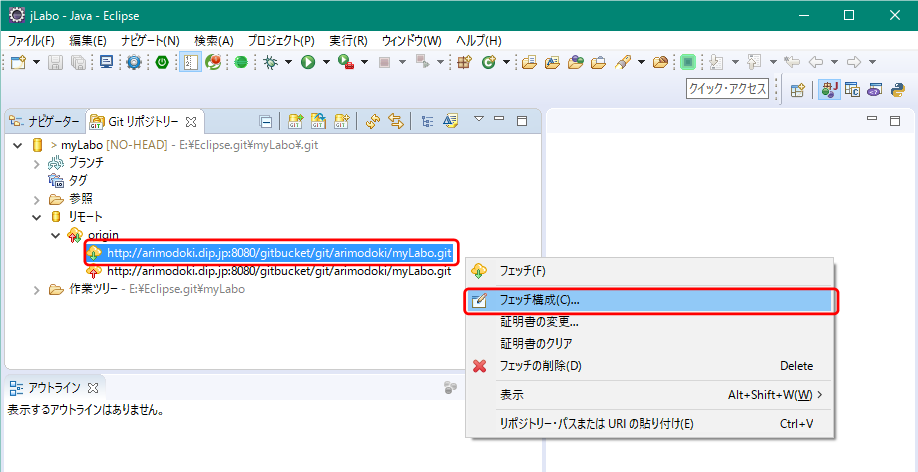Choose フェッチの削除(D) in context menu

tap(649, 366)
